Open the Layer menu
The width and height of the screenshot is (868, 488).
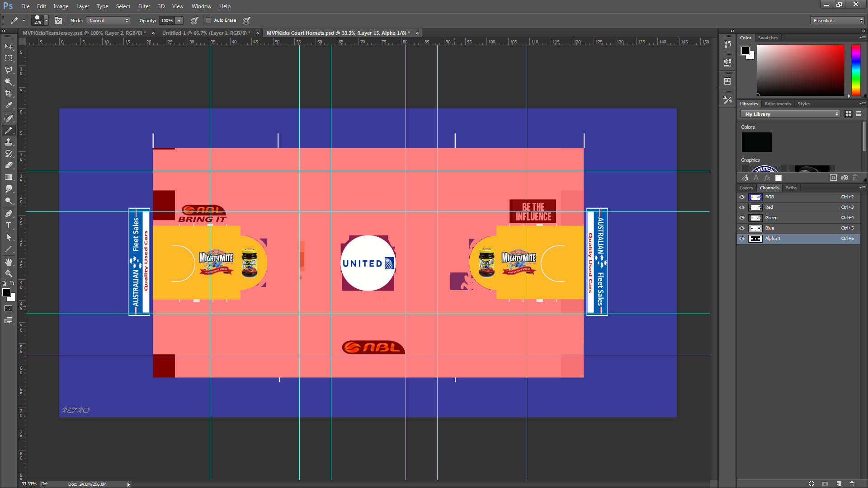[83, 6]
